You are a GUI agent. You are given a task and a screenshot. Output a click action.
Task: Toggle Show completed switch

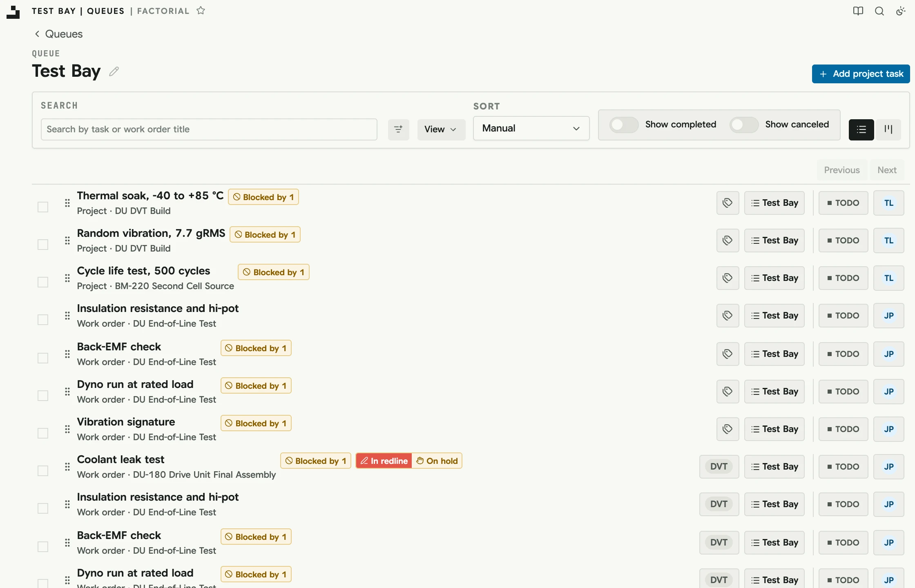pyautogui.click(x=624, y=125)
